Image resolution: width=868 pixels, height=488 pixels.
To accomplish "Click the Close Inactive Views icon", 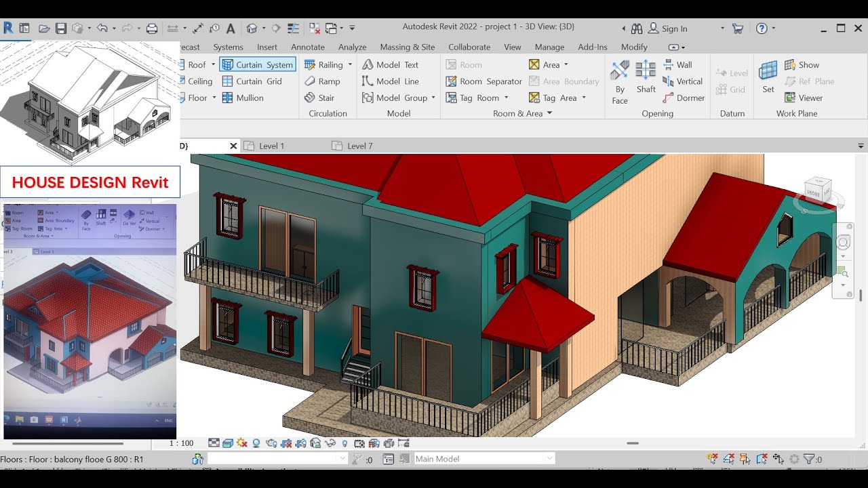I will (315, 28).
